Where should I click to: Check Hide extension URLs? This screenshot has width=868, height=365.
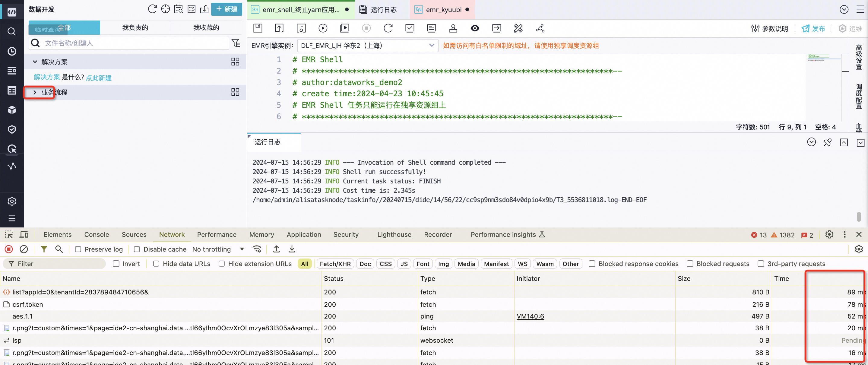point(221,264)
